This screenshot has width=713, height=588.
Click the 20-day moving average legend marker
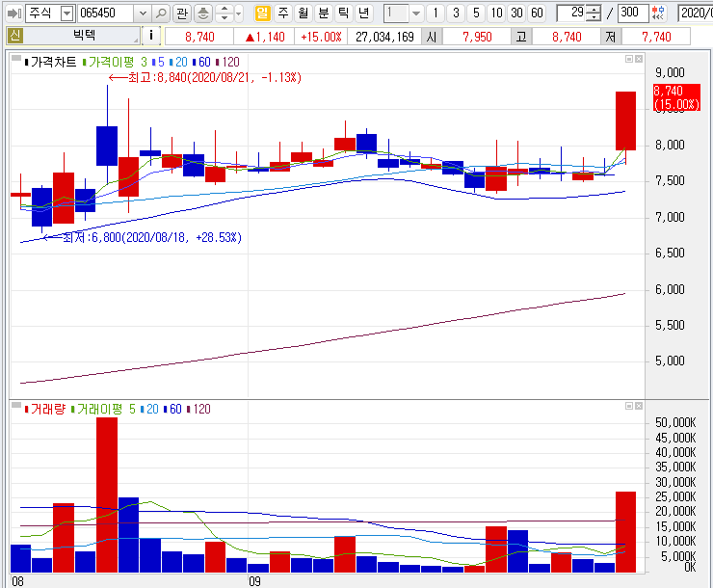point(178,62)
